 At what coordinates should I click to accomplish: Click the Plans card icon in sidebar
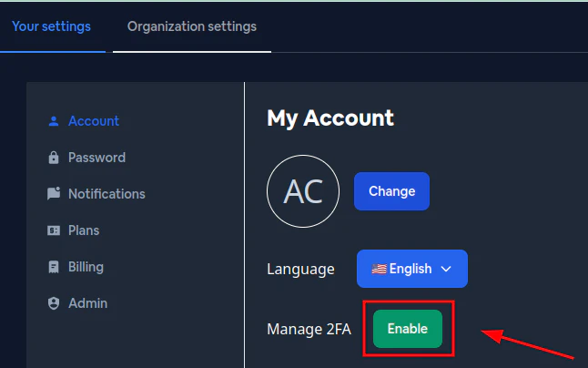click(x=53, y=230)
